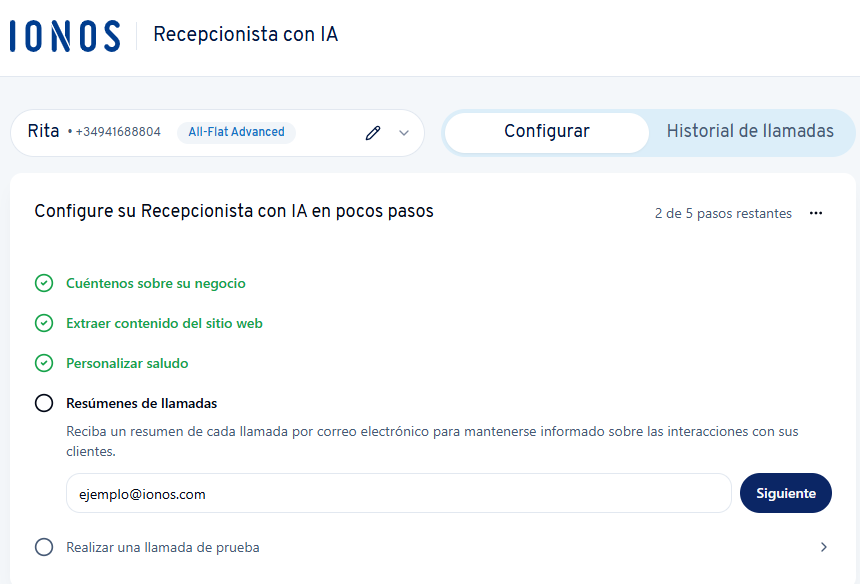
Task: Select the completed icon next to Personalizar saludo
Action: pos(44,363)
